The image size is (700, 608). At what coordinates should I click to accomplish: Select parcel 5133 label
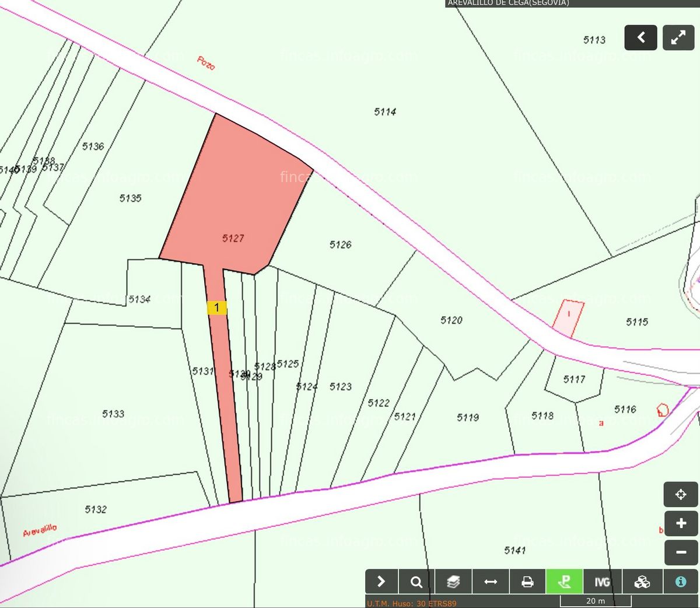(113, 414)
